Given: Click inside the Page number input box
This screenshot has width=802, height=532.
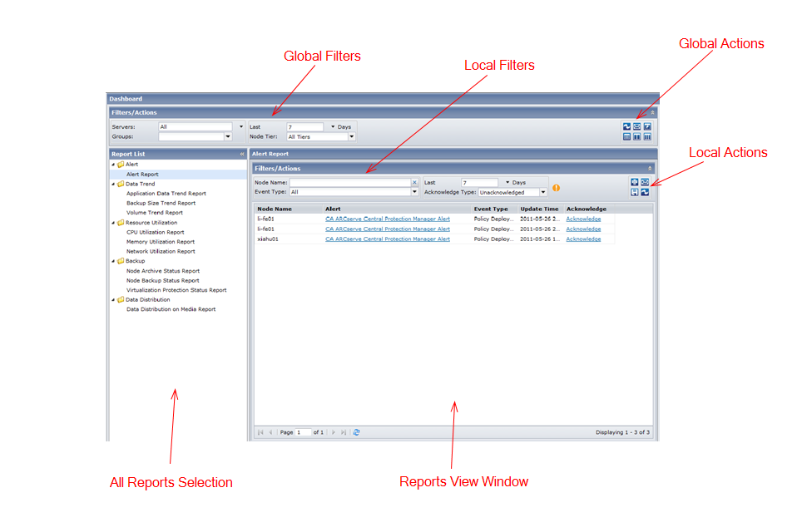Looking at the screenshot, I should coord(301,431).
